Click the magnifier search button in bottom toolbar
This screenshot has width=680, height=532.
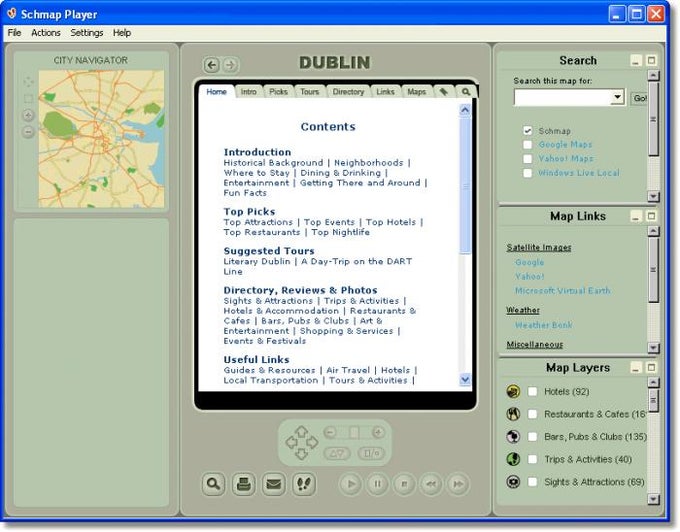click(213, 483)
